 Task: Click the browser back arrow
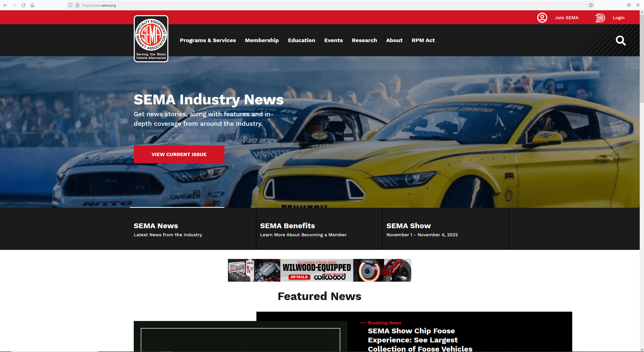pos(5,5)
